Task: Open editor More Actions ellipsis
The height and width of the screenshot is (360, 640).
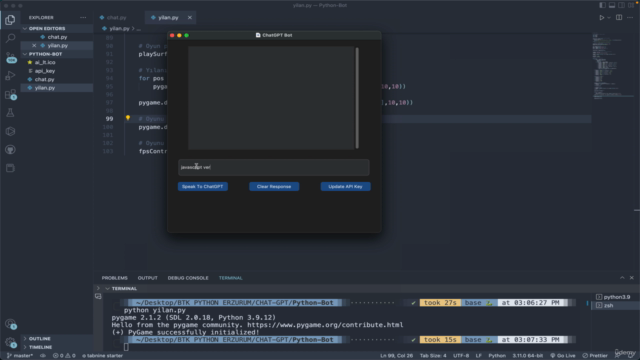Action: [630, 18]
